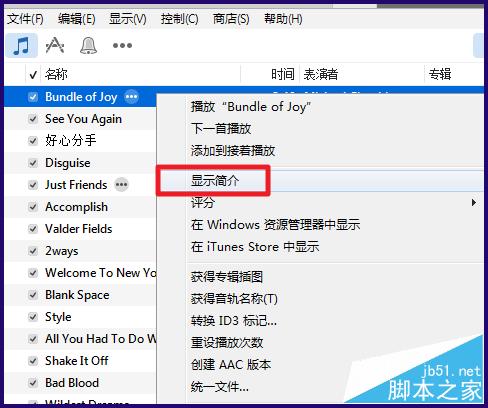488x408 pixels.
Task: Uncheck the Disguise checkbox
Action: 33,163
